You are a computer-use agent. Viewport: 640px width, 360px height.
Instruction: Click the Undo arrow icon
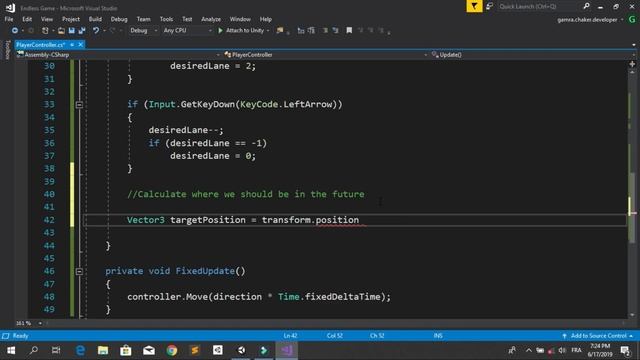click(96, 30)
